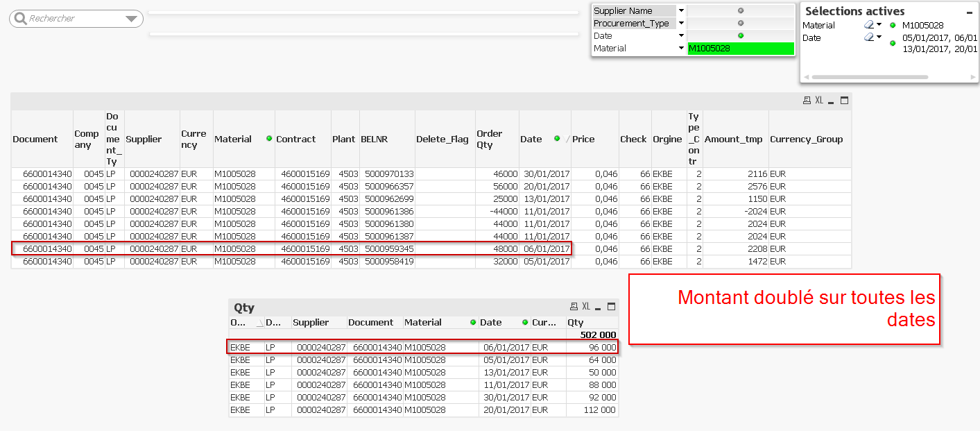
Task: Click the grey selection indicator for Procurement_Type
Action: click(741, 23)
